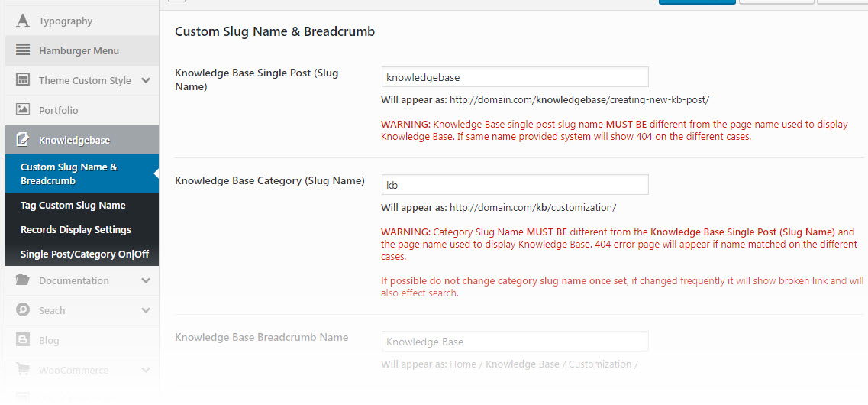Click the Portfolio image icon
The width and height of the screenshot is (868, 405).
click(23, 110)
